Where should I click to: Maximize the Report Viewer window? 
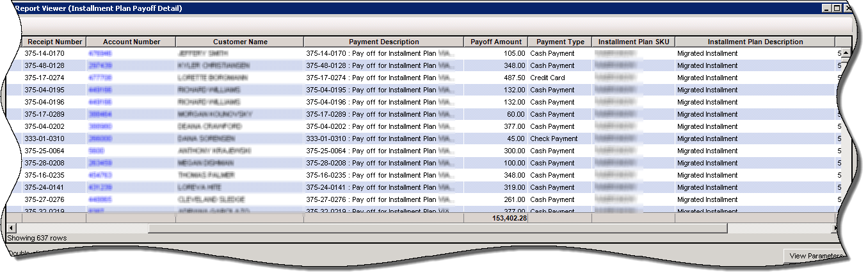point(837,8)
